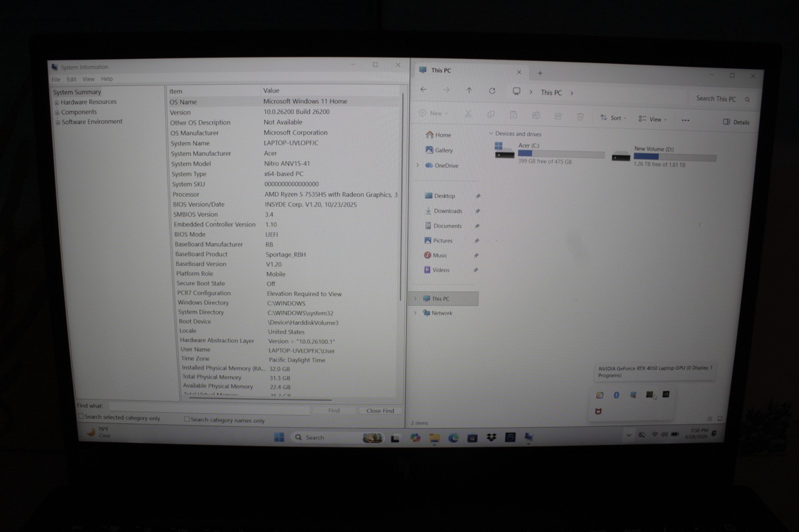
Task: Select the Installed Physical Memory row
Action: point(290,368)
